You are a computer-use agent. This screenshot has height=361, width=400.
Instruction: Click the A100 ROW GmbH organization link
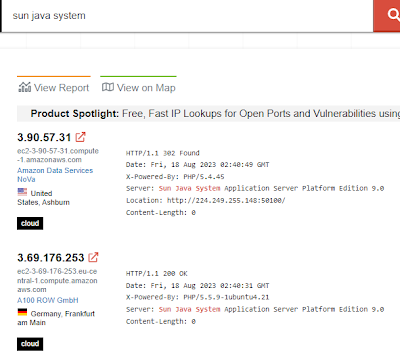(48, 300)
